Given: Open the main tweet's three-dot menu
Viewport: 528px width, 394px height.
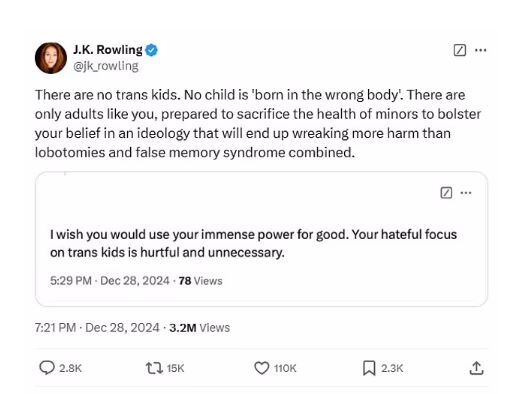Looking at the screenshot, I should pyautogui.click(x=481, y=50).
